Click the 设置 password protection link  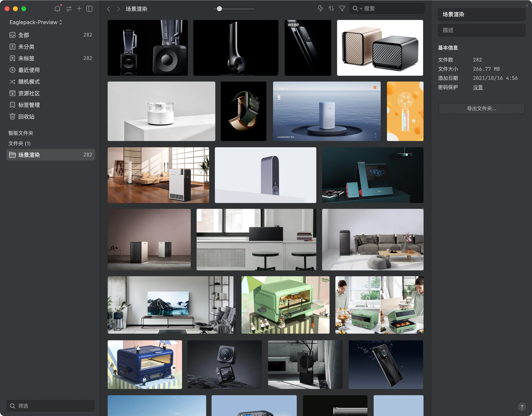click(x=478, y=87)
